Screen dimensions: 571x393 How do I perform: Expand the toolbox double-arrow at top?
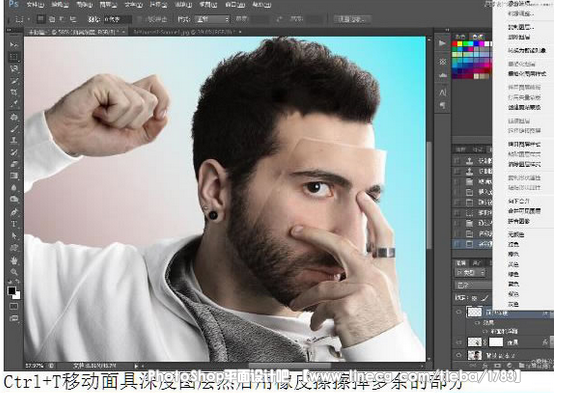tap(9, 31)
